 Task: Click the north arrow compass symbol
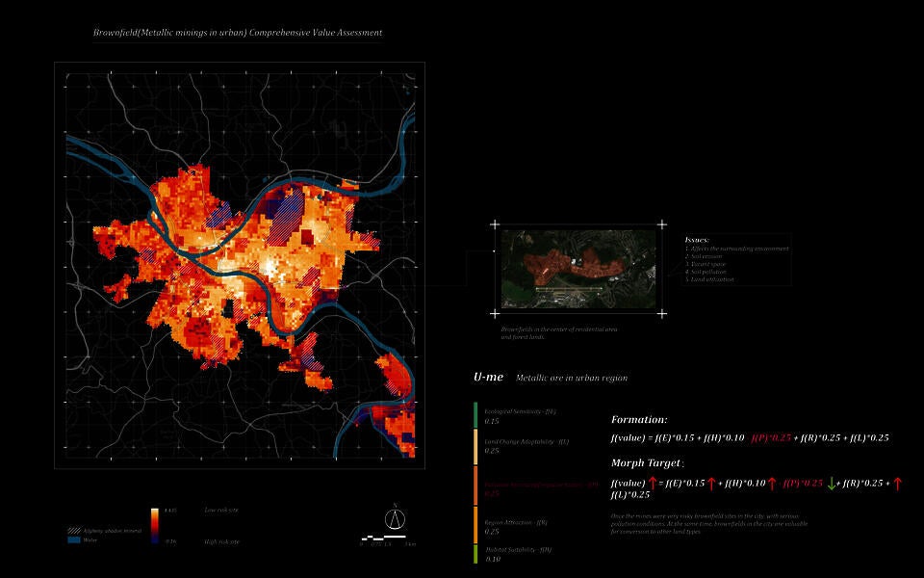(x=395, y=517)
